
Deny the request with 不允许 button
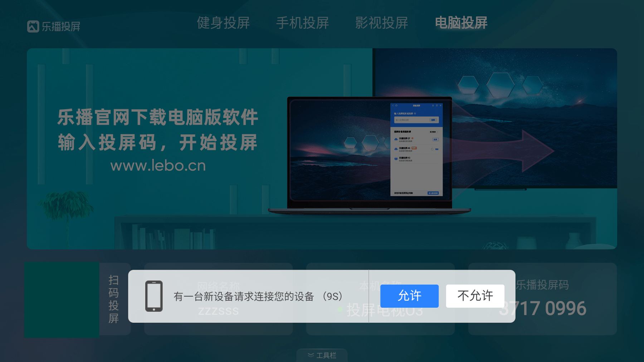(475, 296)
